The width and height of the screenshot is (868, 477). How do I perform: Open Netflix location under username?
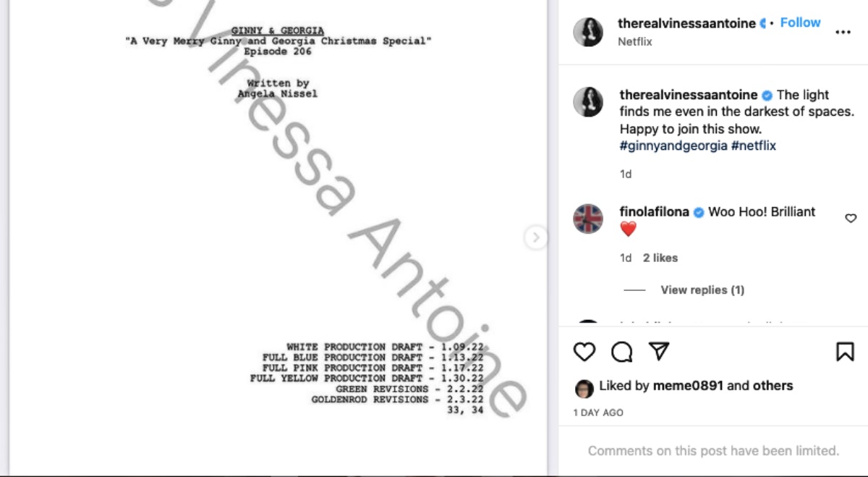point(635,42)
